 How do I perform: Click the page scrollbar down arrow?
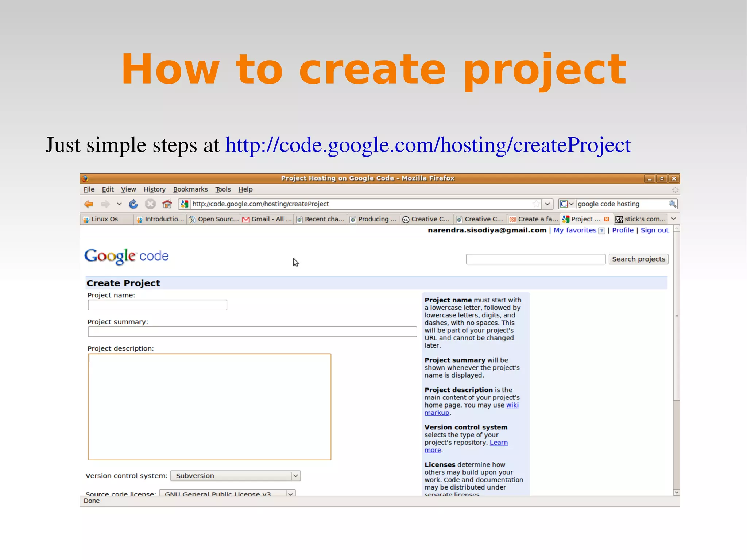coord(676,493)
